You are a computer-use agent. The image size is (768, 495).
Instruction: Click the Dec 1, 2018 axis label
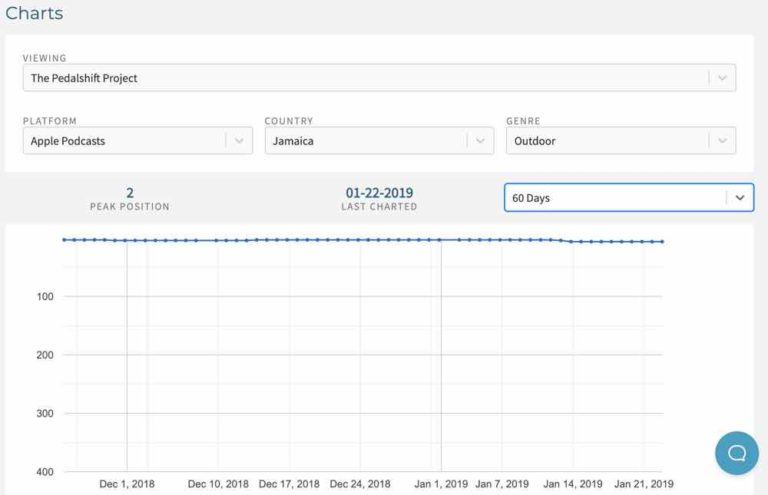(127, 484)
